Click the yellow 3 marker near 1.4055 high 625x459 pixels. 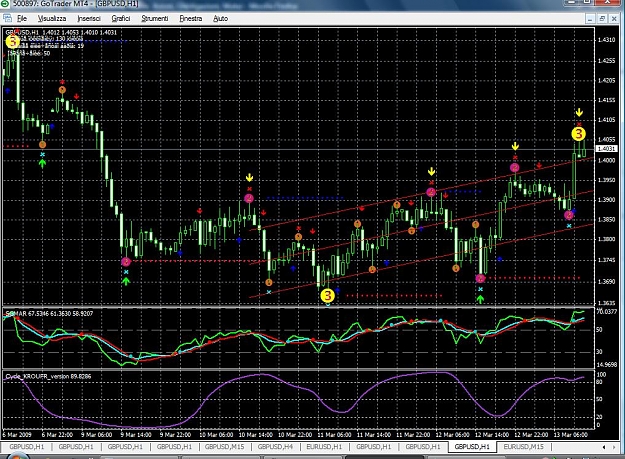(578, 134)
